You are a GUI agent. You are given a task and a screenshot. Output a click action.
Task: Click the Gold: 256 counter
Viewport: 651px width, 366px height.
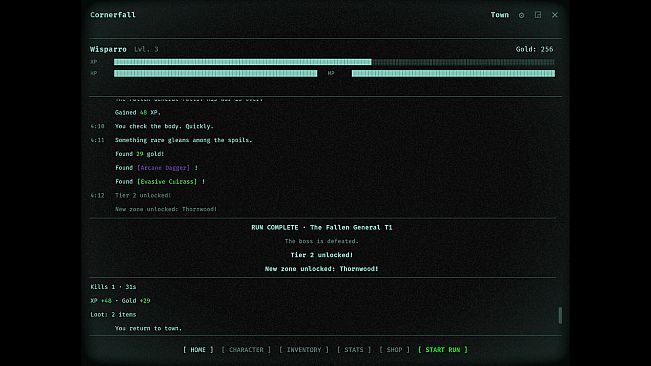coord(534,49)
